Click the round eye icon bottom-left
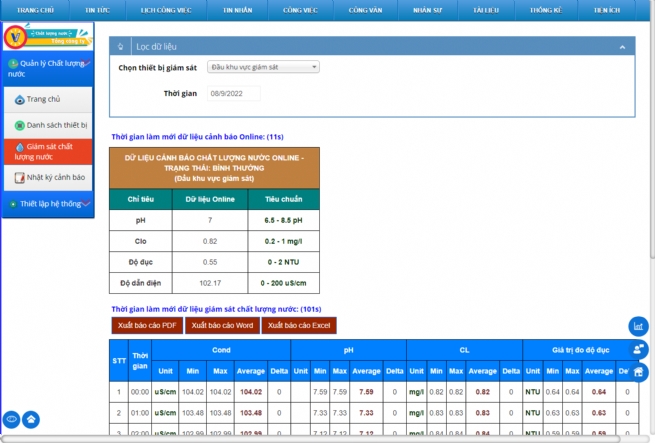Image resolution: width=655 pixels, height=443 pixels. [13, 419]
